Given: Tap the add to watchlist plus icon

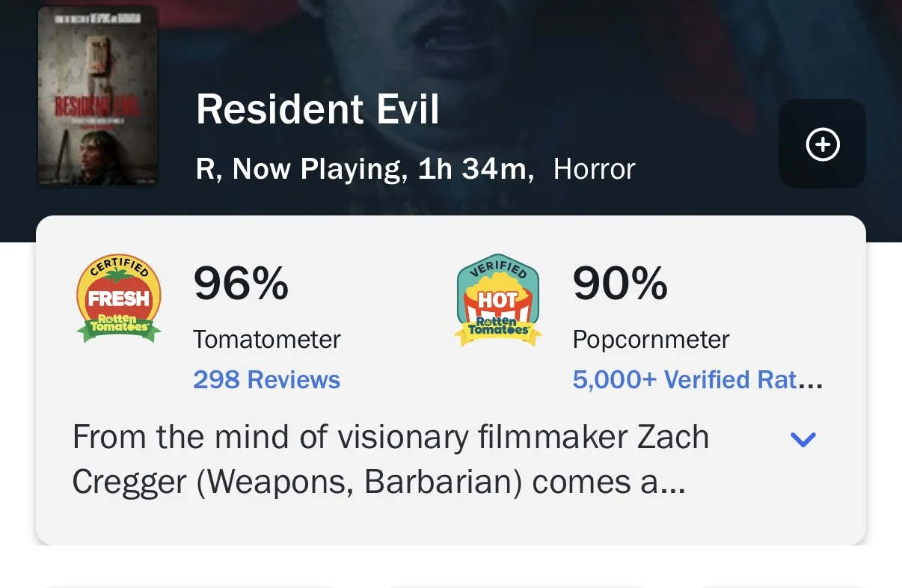Looking at the screenshot, I should pos(823,144).
